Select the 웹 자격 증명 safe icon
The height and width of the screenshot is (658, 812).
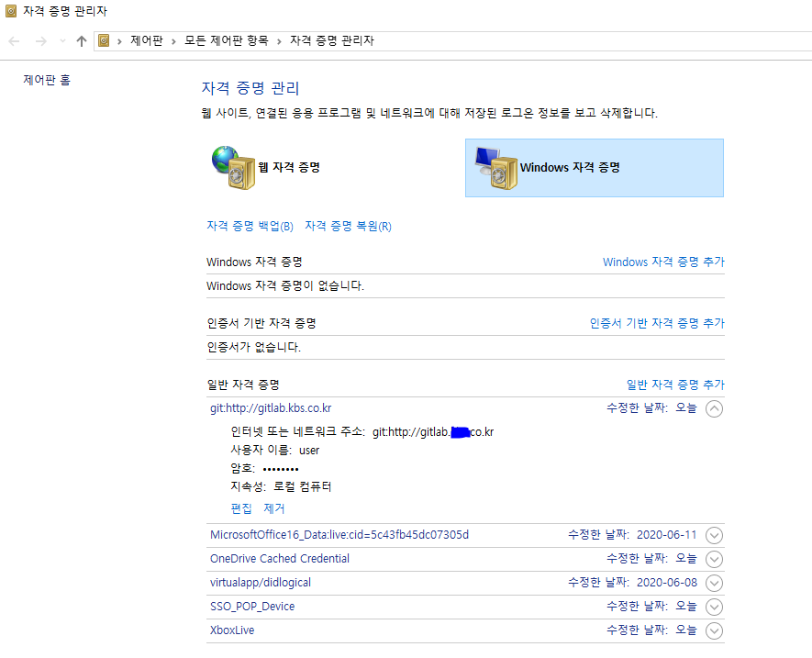234,167
